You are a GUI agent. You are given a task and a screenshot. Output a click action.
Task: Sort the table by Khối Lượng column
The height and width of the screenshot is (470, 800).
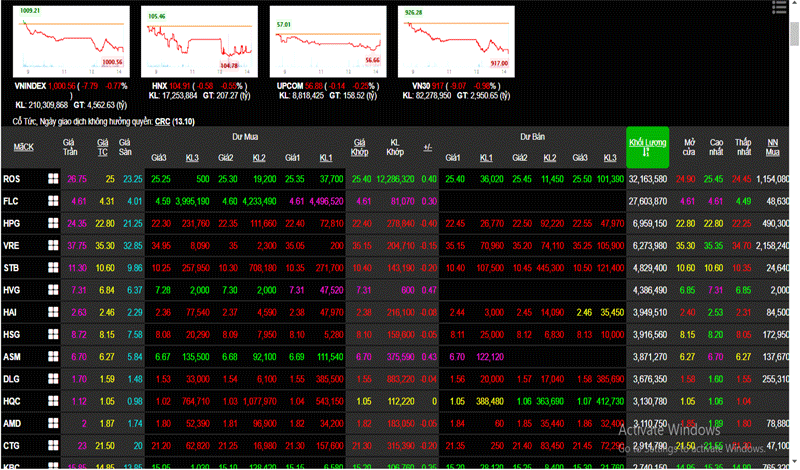(647, 147)
